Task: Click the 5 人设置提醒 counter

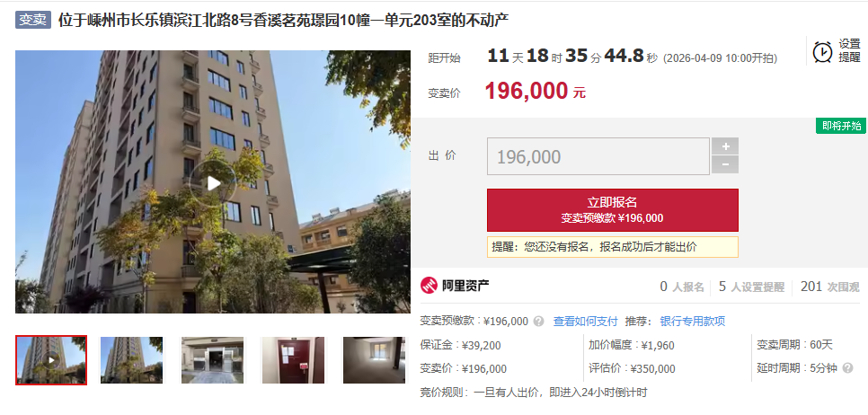Action: [751, 287]
